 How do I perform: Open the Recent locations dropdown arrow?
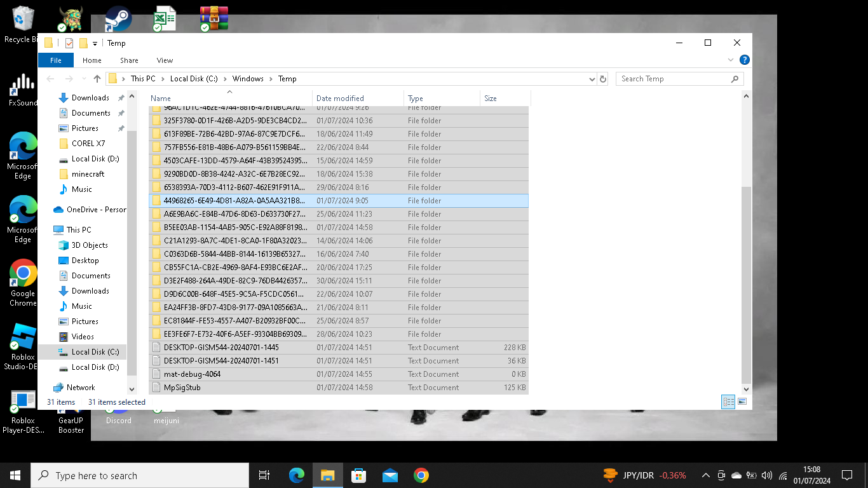(x=84, y=79)
